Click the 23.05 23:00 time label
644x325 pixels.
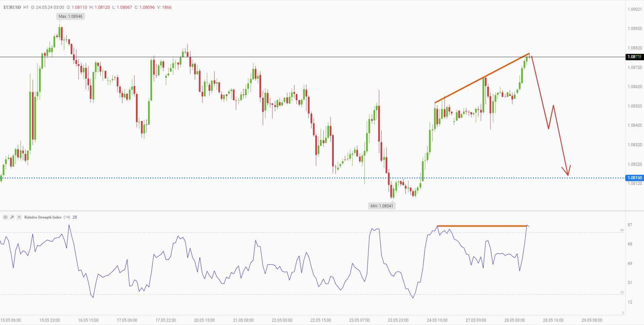click(398, 320)
